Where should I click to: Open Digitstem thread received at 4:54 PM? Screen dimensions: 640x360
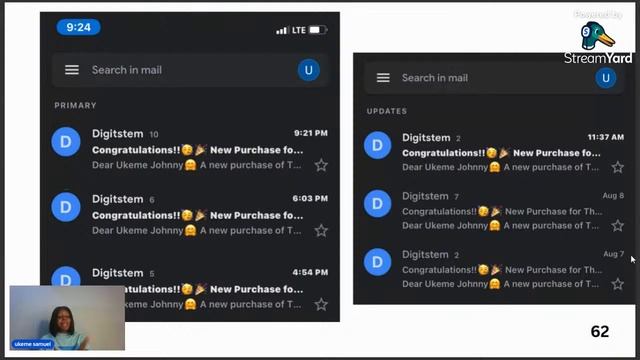click(x=190, y=289)
